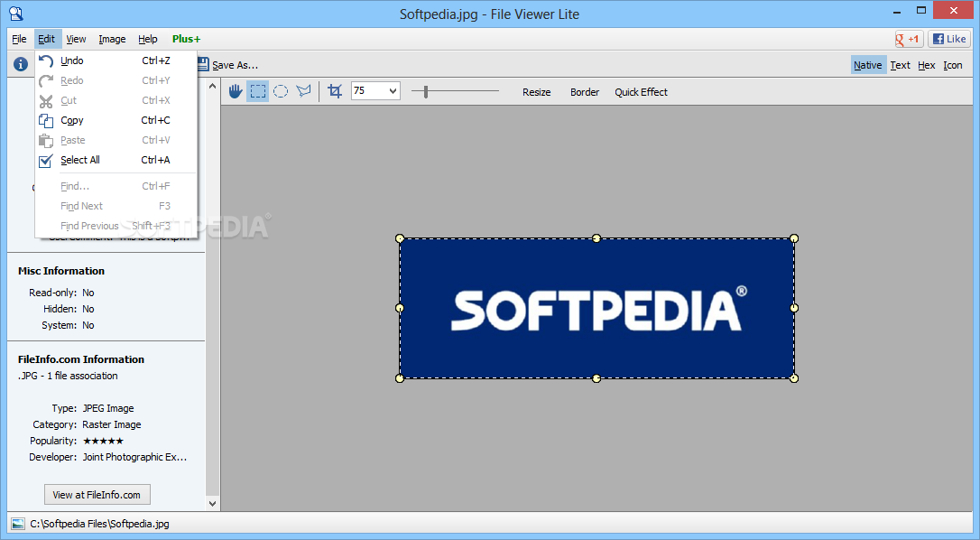
Task: Click bottom-right selection handle on image
Action: (x=794, y=378)
